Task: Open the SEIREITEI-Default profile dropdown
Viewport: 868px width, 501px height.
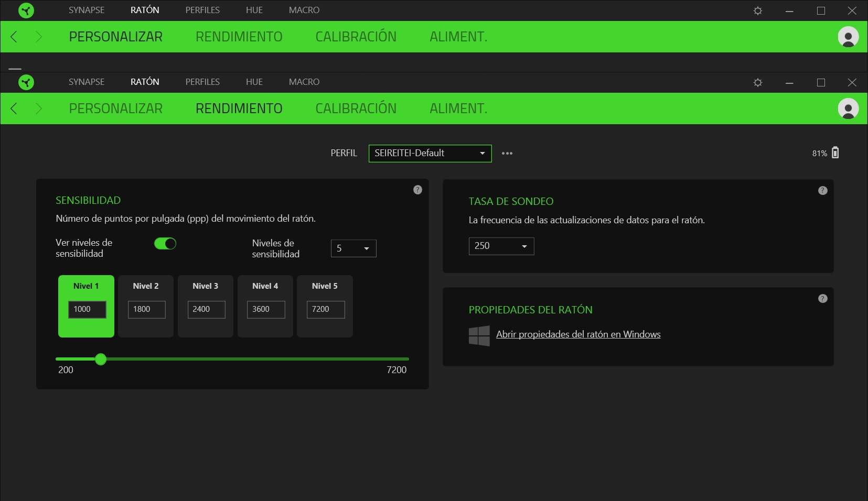Action: coord(430,153)
